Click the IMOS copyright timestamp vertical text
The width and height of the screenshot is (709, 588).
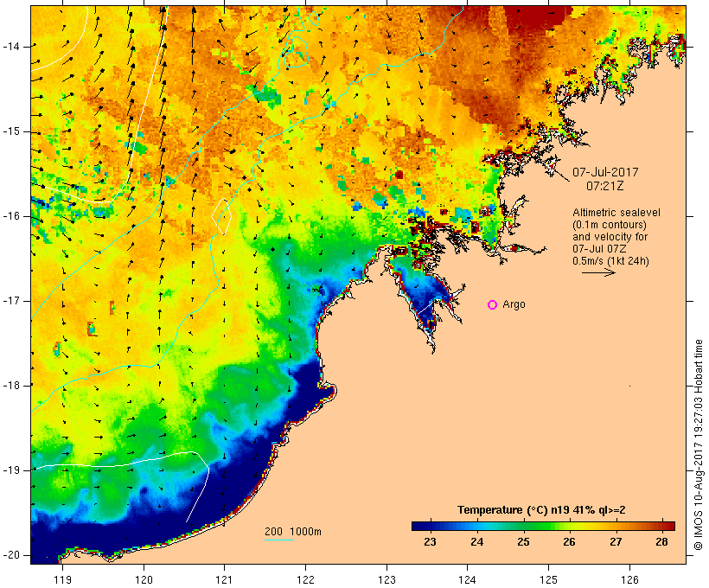pos(698,445)
